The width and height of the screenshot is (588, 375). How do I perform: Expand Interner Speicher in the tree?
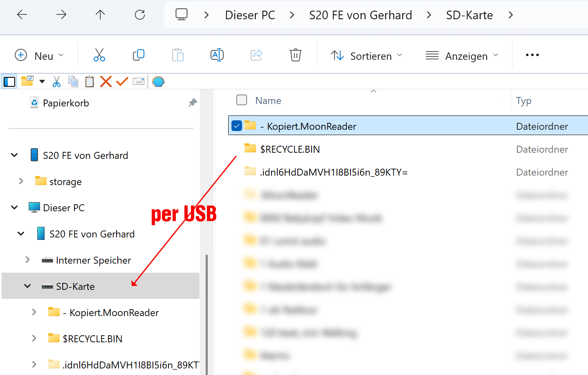coord(27,260)
